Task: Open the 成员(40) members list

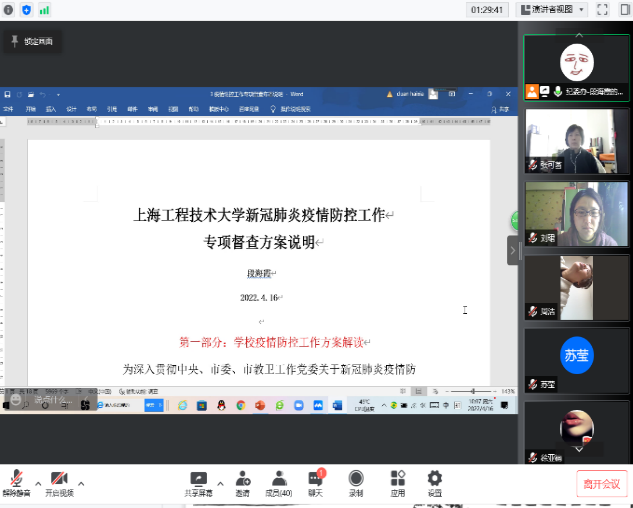Action: pyautogui.click(x=279, y=483)
